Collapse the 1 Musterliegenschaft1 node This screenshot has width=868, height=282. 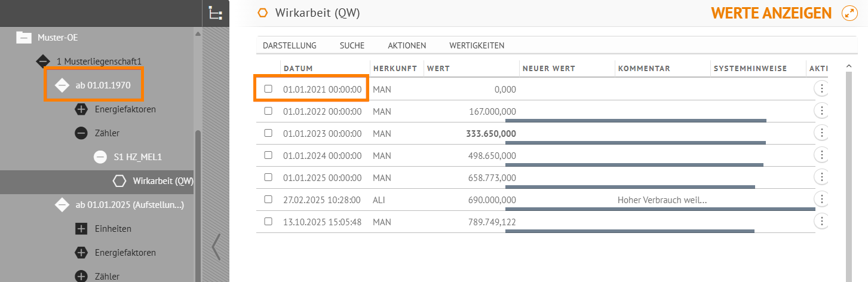[42, 61]
